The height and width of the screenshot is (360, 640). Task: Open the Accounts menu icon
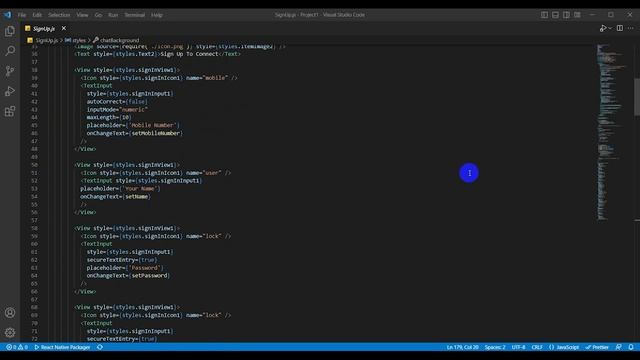(x=10, y=313)
